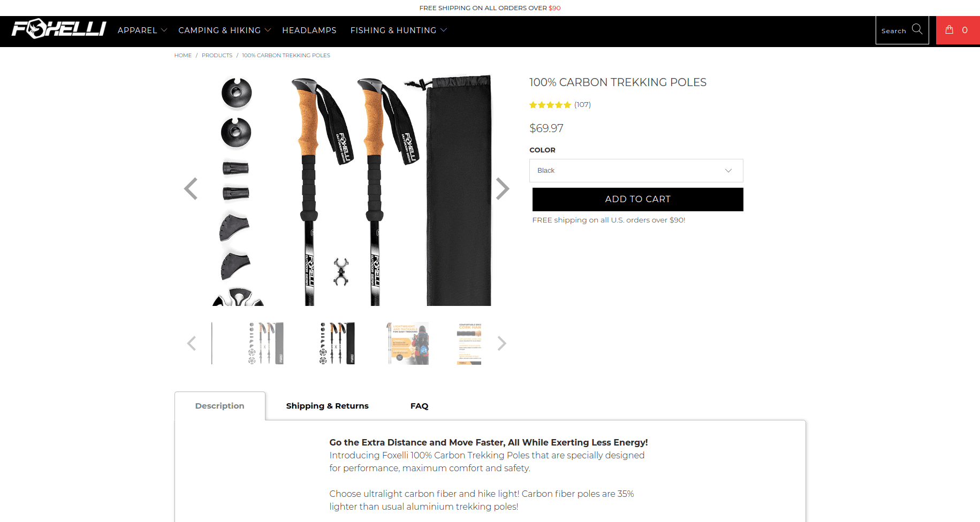Image resolution: width=980 pixels, height=522 pixels.
Task: Switch to the FAQ tab
Action: pos(420,406)
